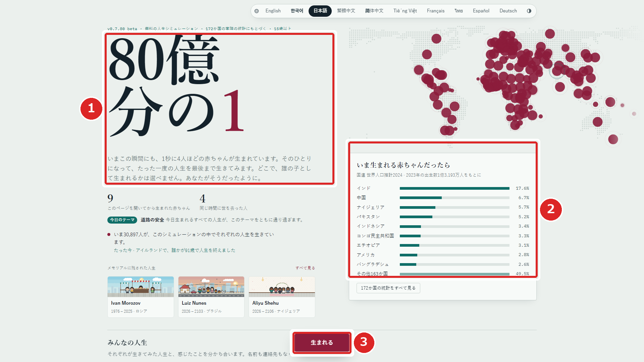The height and width of the screenshot is (362, 644).
Task: Open Aliyu Shehu memorial card
Action: 282,297
